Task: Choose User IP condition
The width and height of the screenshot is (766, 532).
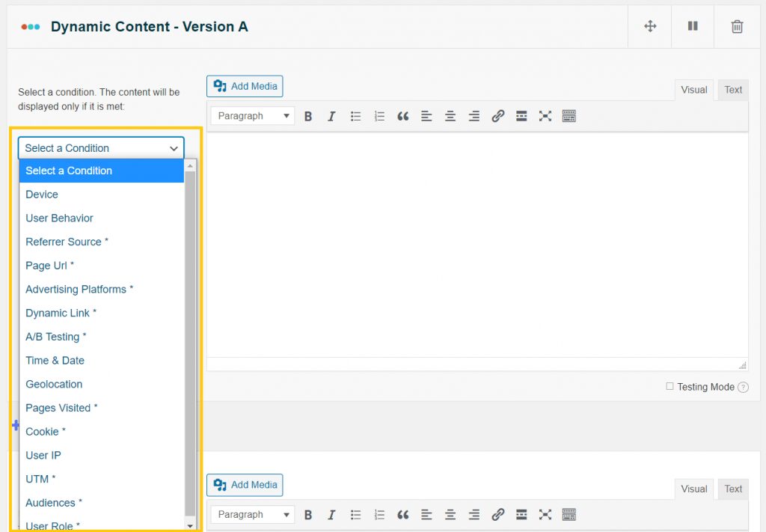Action: coord(101,455)
